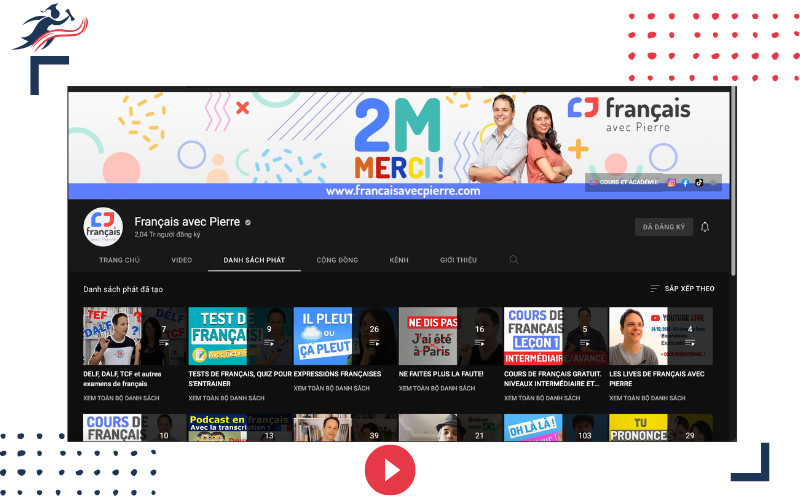Click XEM TOÀN BỘ DANH SÁCH under DELF playlist
This screenshot has height=500, width=800.
121,398
